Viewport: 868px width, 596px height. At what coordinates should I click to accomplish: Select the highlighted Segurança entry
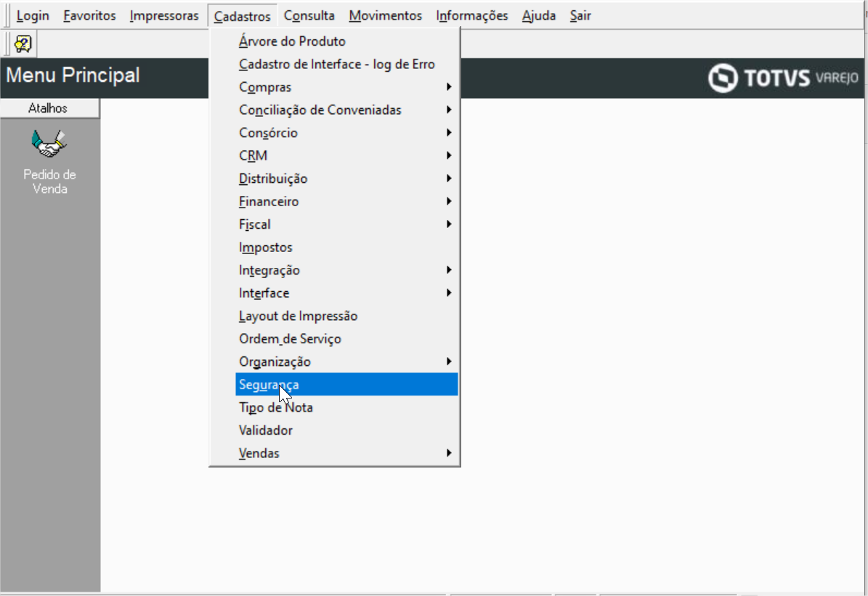point(346,385)
